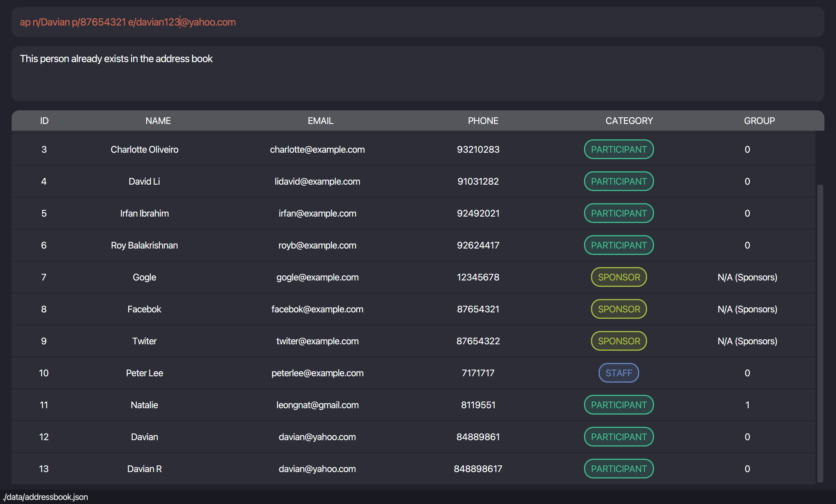Click email twiter@example.com
The width and height of the screenshot is (836, 504).
(317, 341)
